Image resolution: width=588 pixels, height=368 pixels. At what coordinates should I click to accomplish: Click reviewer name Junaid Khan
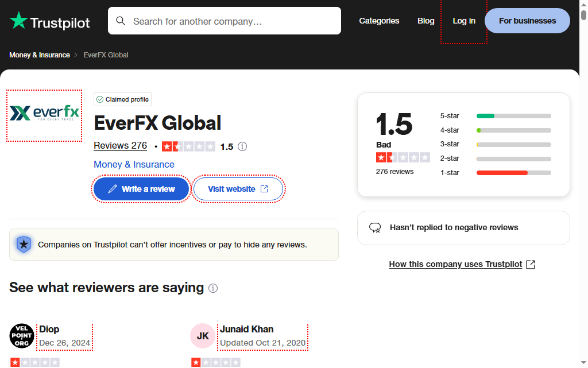click(x=247, y=330)
